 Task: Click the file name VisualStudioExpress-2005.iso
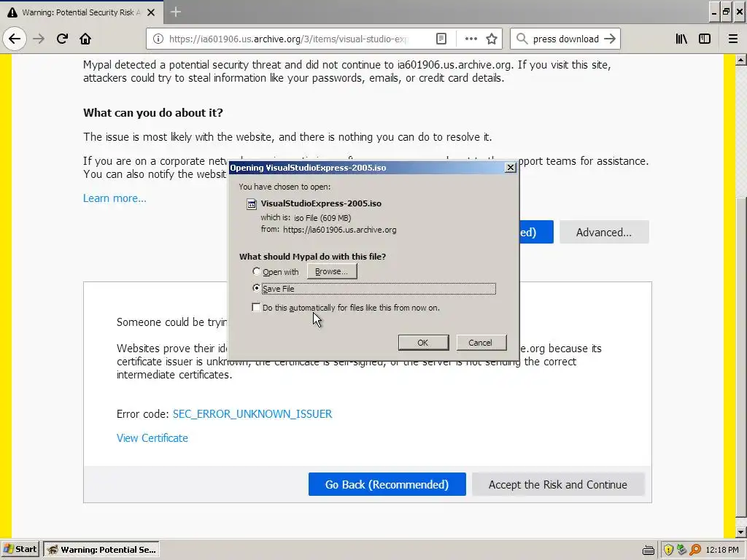321,203
